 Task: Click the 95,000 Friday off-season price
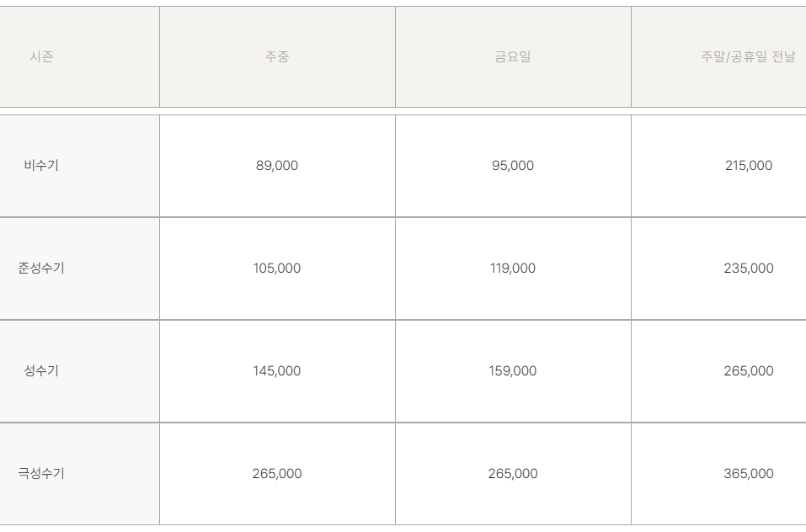pos(513,165)
